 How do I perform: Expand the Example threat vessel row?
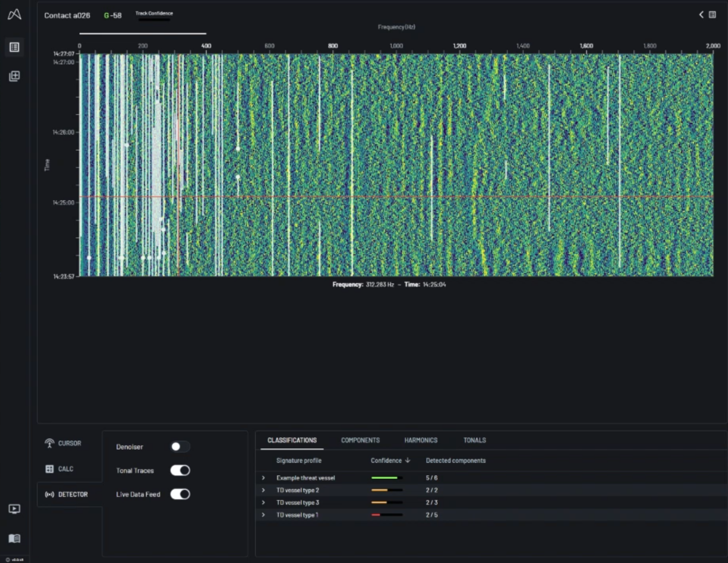pyautogui.click(x=263, y=478)
